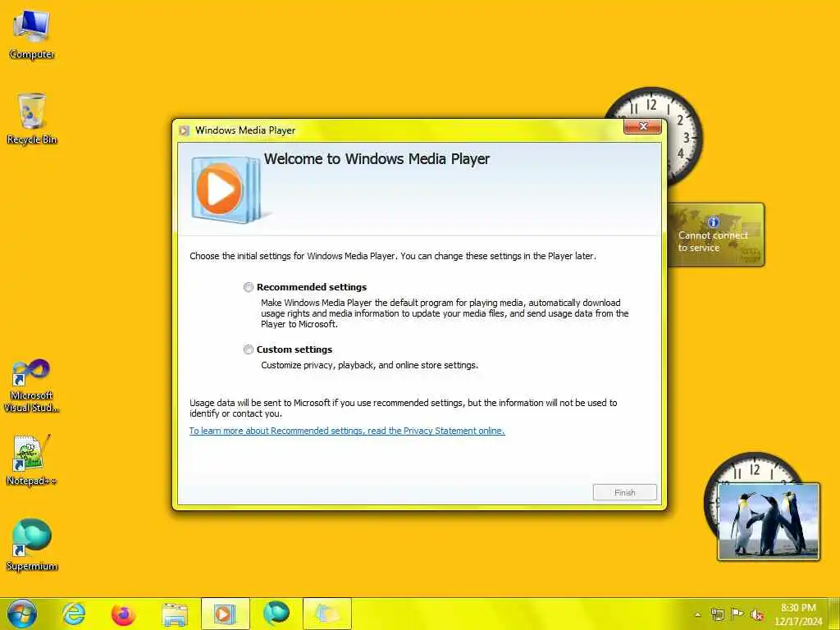Launch Internet Explorer from the taskbar

pos(73,614)
